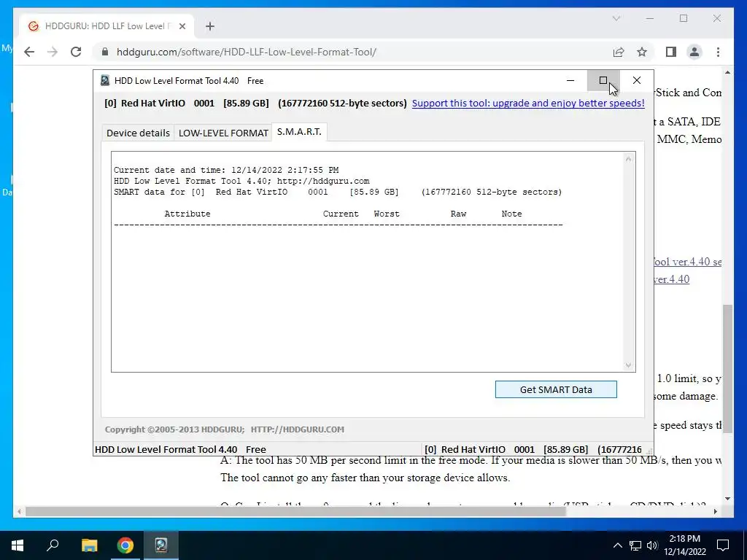Click the Current date and time line
The image size is (747, 560).
226,170
